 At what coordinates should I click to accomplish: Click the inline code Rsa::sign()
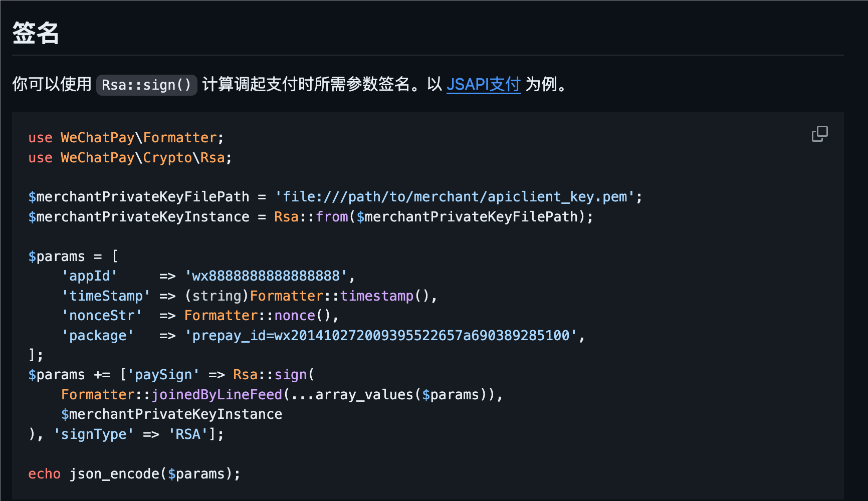pos(146,85)
